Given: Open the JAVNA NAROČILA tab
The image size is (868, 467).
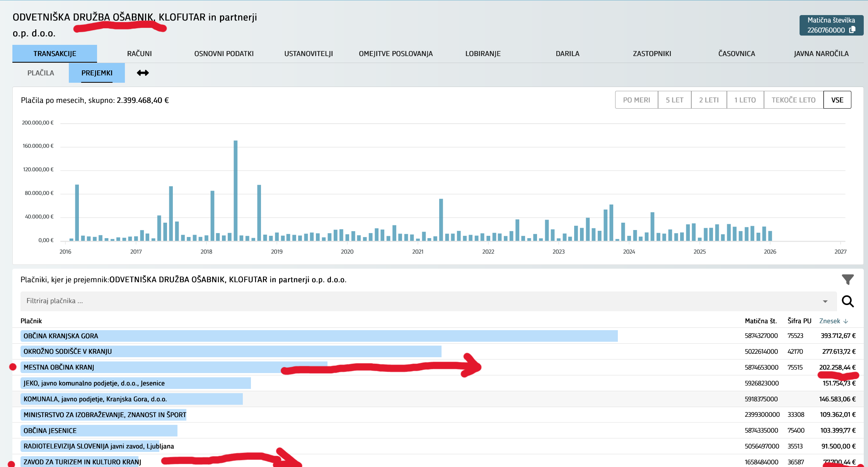Looking at the screenshot, I should coord(821,54).
